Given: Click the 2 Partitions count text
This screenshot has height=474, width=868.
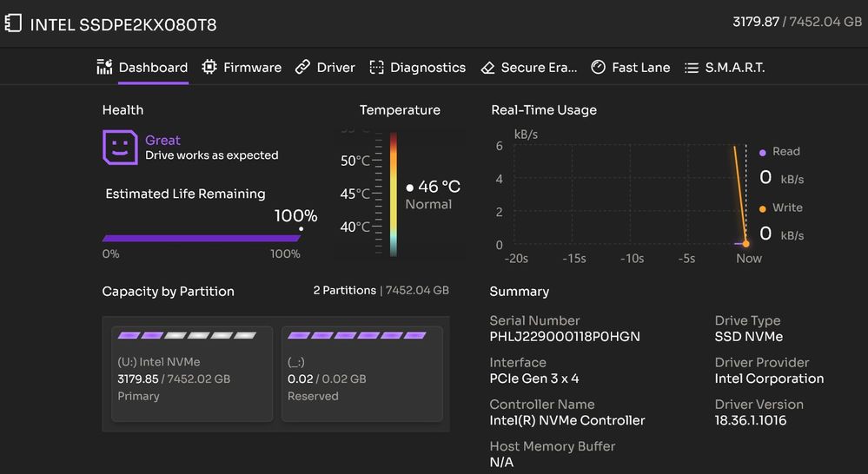Looking at the screenshot, I should click(344, 290).
